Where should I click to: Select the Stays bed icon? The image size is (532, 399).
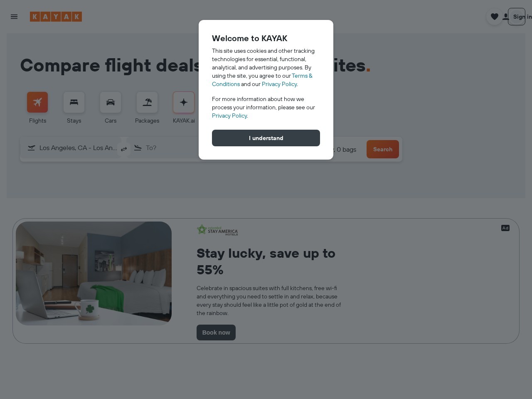pyautogui.click(x=74, y=102)
